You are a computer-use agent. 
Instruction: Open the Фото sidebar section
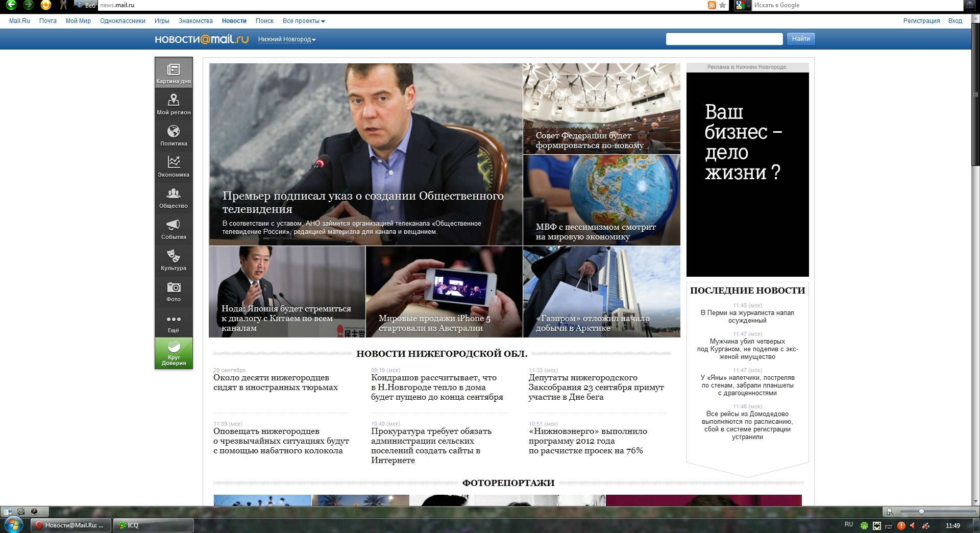click(x=174, y=290)
